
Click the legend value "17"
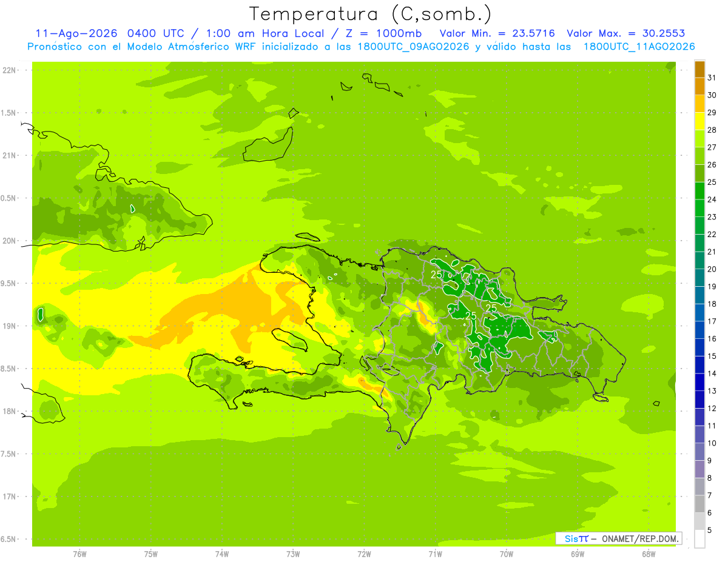tap(712, 321)
